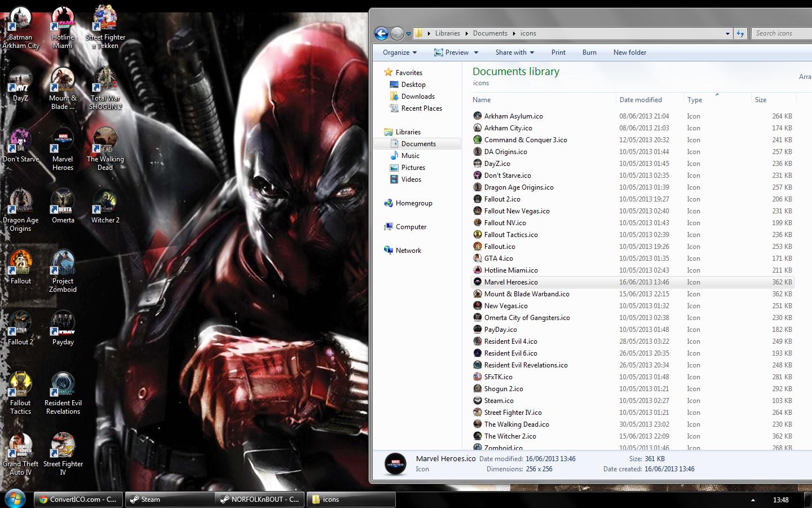The height and width of the screenshot is (508, 812).
Task: Open the Windows Start orb
Action: [x=15, y=499]
